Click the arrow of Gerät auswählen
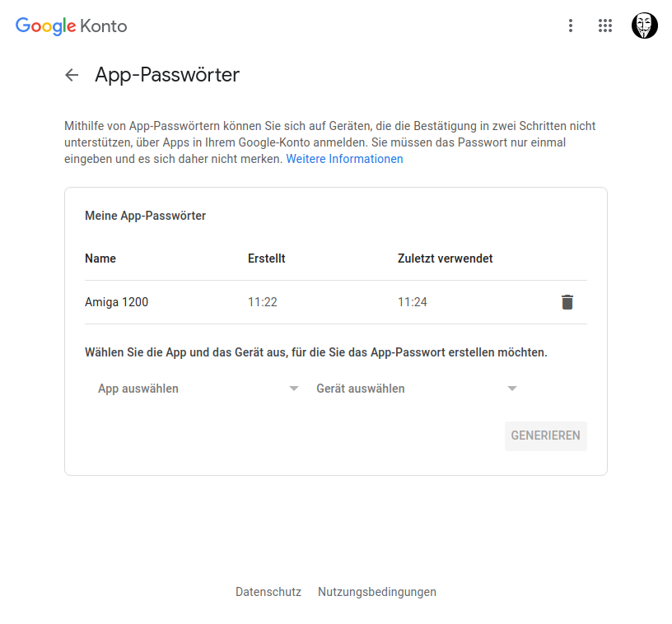This screenshot has width=672, height=624. click(x=511, y=389)
